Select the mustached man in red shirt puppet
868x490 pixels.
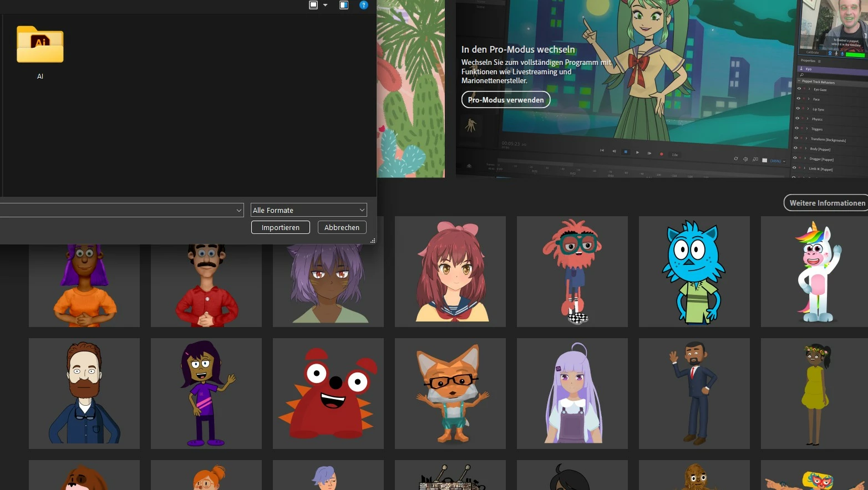(206, 285)
